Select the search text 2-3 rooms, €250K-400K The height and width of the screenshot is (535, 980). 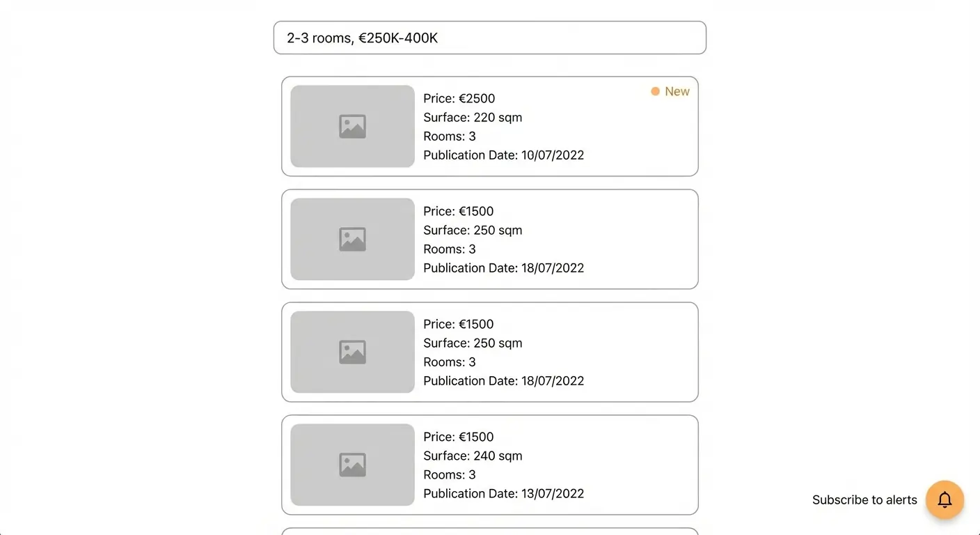362,38
